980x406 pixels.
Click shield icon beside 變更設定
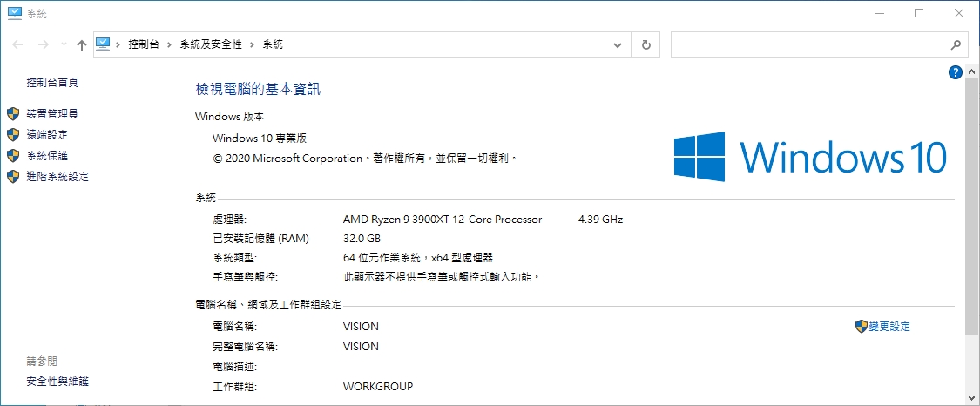(862, 326)
